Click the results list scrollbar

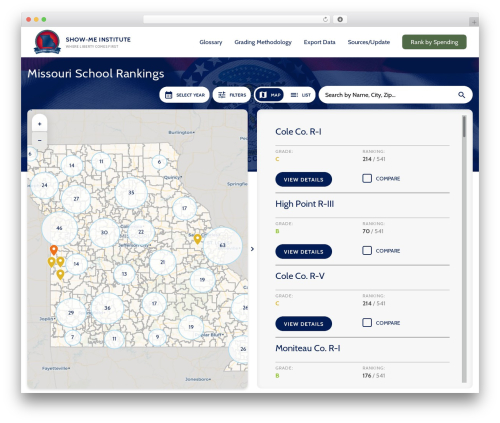pyautogui.click(x=464, y=127)
